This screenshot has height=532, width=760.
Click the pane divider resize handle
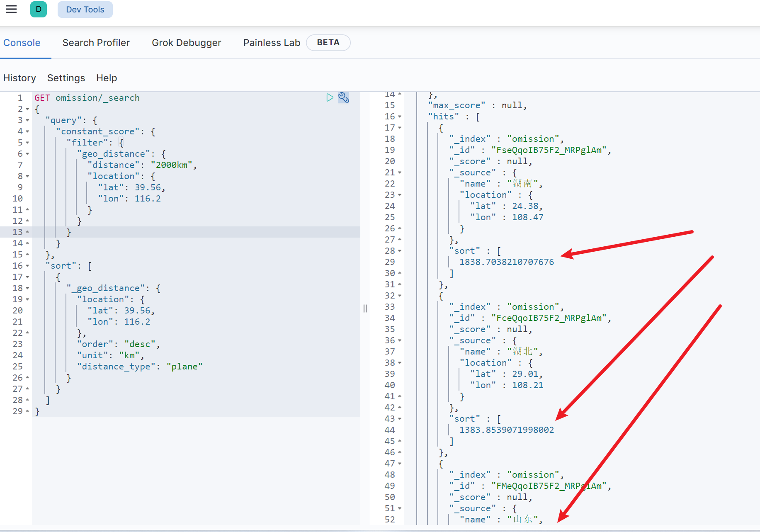pyautogui.click(x=365, y=308)
